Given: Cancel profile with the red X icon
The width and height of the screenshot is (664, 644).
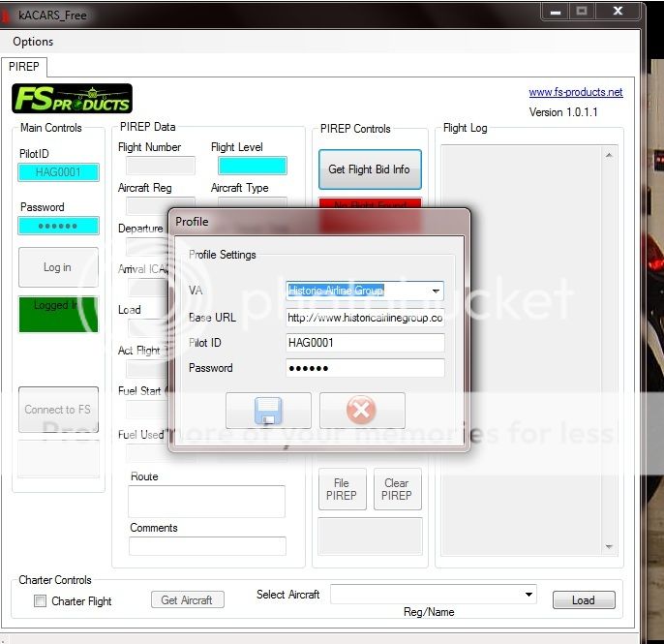Looking at the screenshot, I should tap(362, 411).
